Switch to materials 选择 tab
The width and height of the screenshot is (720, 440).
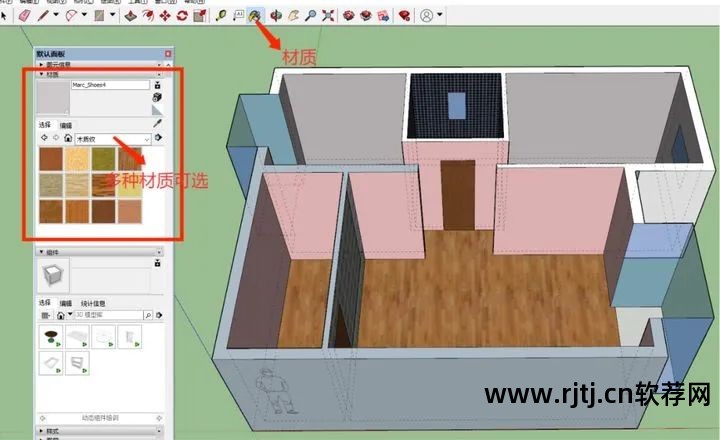click(45, 125)
